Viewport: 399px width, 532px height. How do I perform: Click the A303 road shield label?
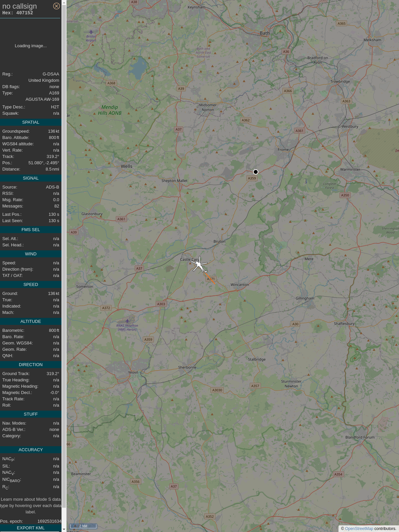[x=161, y=304]
